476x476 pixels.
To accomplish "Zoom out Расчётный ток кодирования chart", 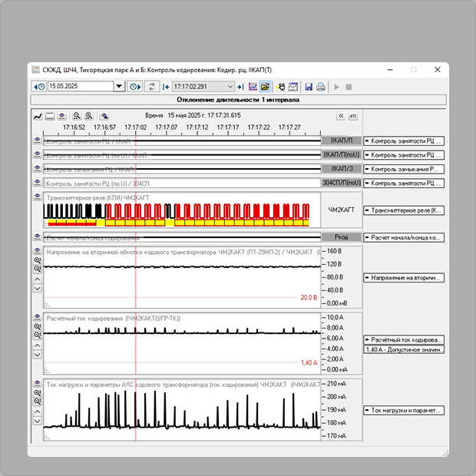I will click(x=38, y=335).
